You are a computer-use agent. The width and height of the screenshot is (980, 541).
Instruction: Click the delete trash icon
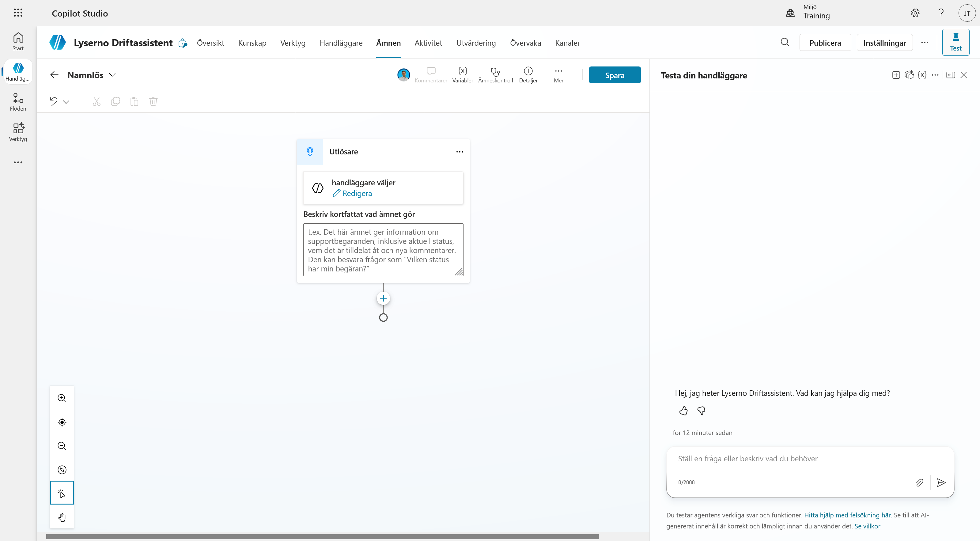tap(153, 101)
